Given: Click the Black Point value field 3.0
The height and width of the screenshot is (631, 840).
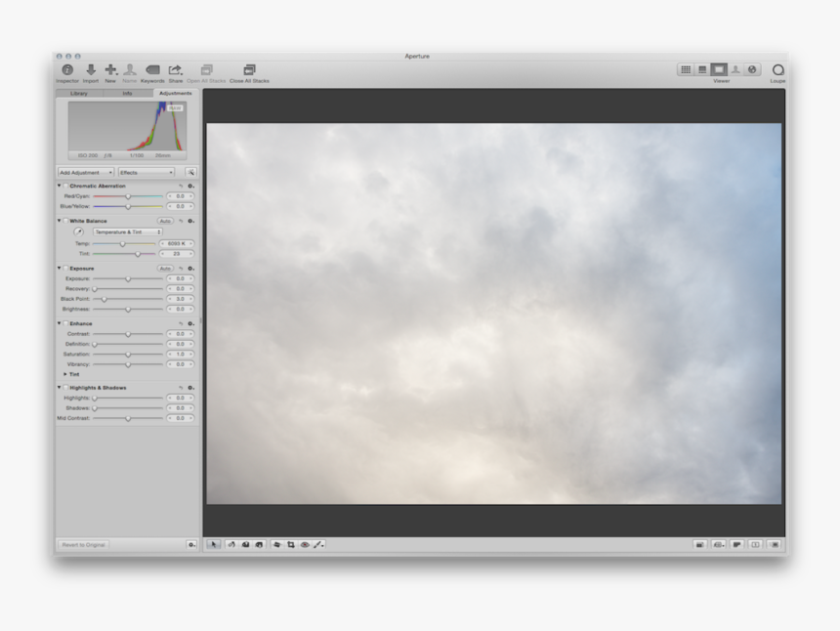Looking at the screenshot, I should pyautogui.click(x=180, y=299).
